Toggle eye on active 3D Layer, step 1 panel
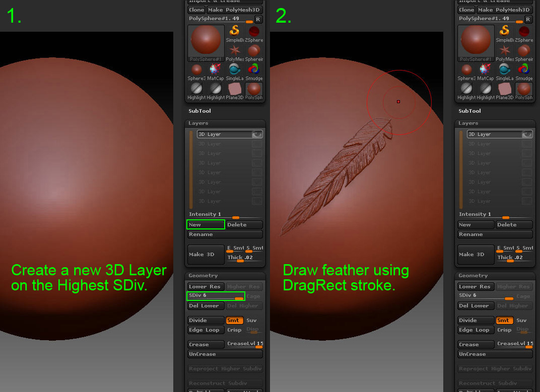Image resolution: width=540 pixels, height=392 pixels. pyautogui.click(x=257, y=134)
